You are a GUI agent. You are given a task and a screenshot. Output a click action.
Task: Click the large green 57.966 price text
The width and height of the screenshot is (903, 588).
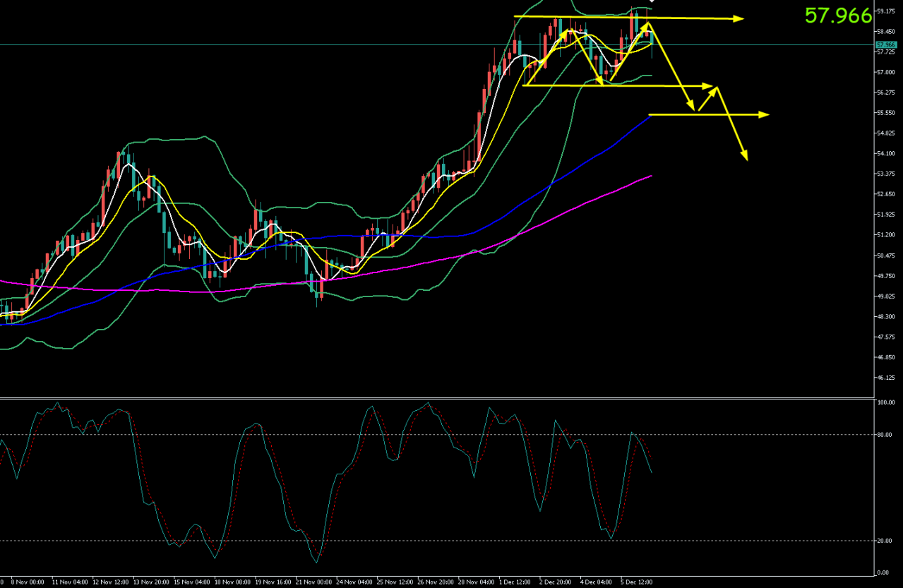pos(838,16)
